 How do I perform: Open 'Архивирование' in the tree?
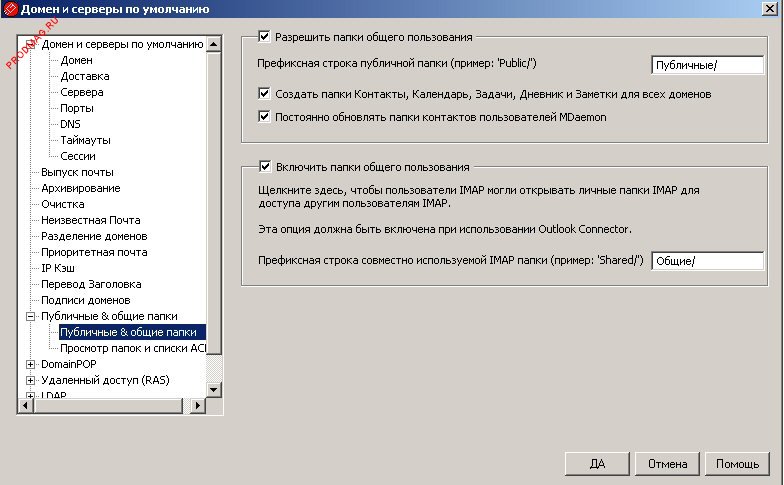point(81,188)
